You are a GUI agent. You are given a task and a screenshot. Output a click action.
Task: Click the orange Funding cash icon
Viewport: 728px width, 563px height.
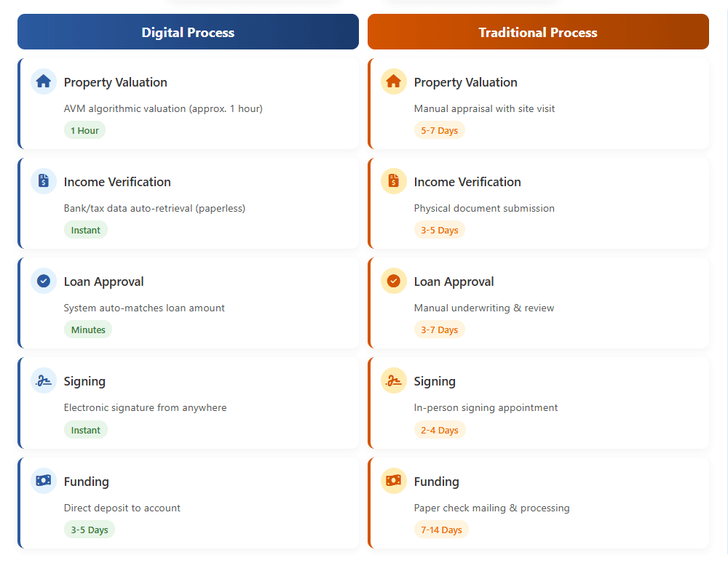[394, 481]
